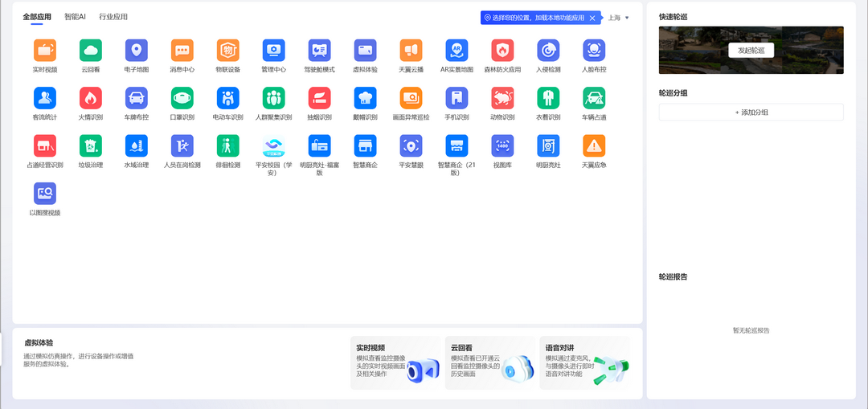Screen dimensions: 868x409
Task: Open the 森林防火应用 icon
Action: coord(502,51)
